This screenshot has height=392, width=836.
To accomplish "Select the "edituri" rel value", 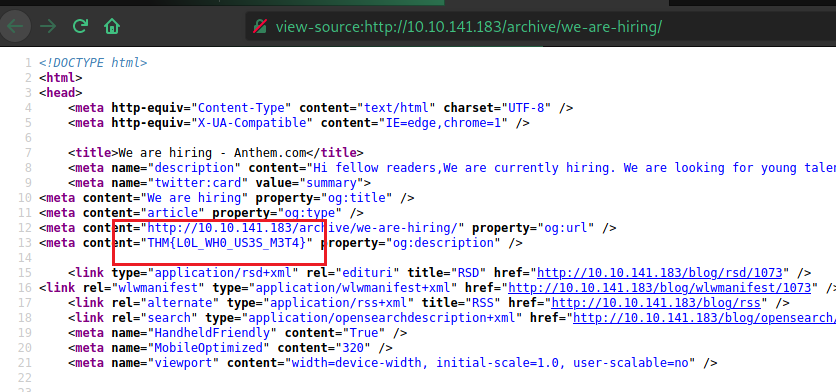I will [367, 273].
